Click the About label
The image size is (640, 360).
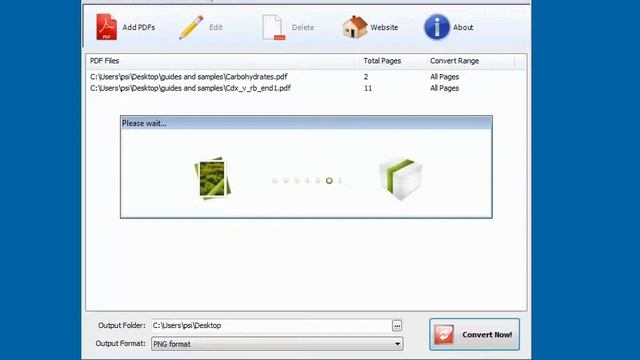tap(463, 27)
